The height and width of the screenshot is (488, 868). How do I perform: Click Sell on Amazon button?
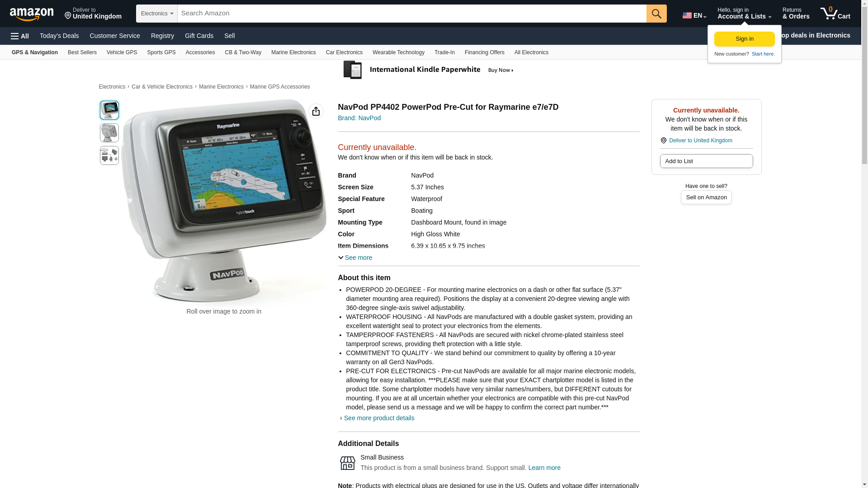pyautogui.click(x=706, y=197)
